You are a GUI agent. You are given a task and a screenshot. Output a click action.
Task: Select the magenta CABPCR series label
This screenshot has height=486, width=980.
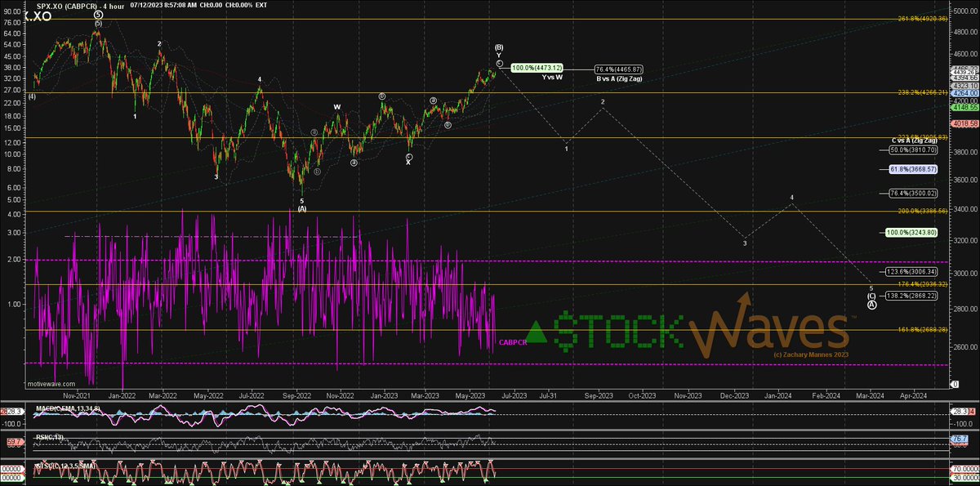pyautogui.click(x=513, y=342)
